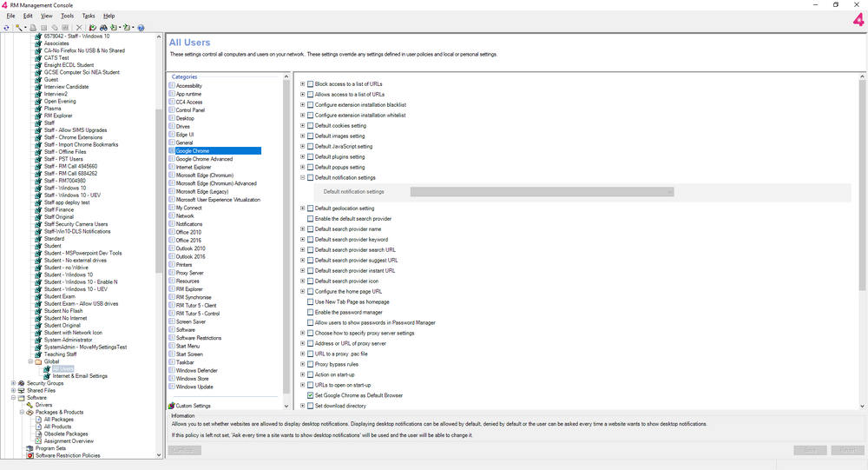
Task: Click the Program Sets tree icon
Action: [x=30, y=447]
